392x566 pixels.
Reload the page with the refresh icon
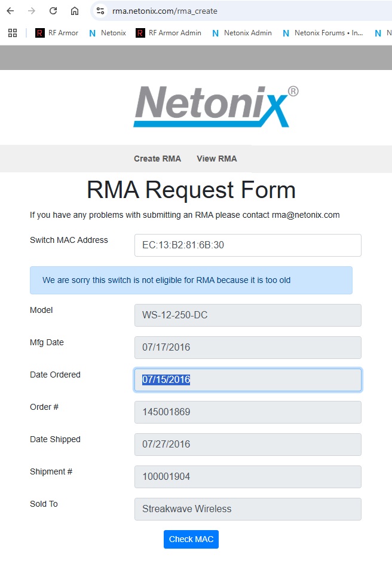[53, 11]
